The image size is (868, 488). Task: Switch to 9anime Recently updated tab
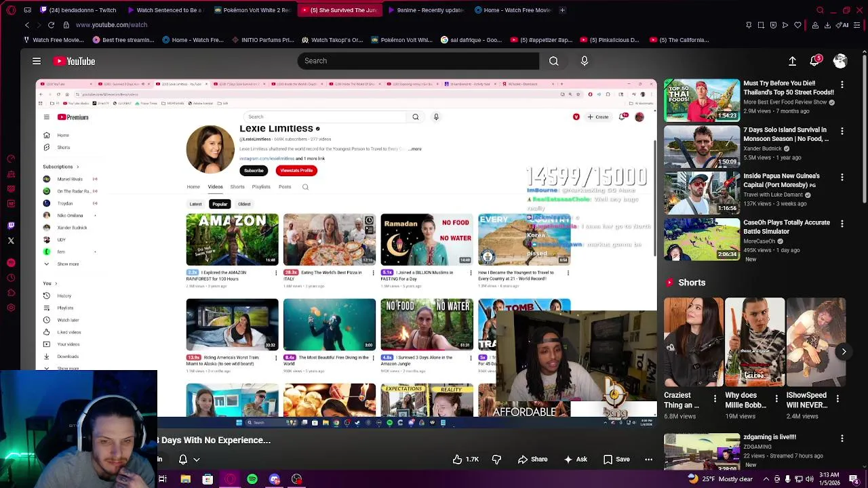tap(426, 10)
